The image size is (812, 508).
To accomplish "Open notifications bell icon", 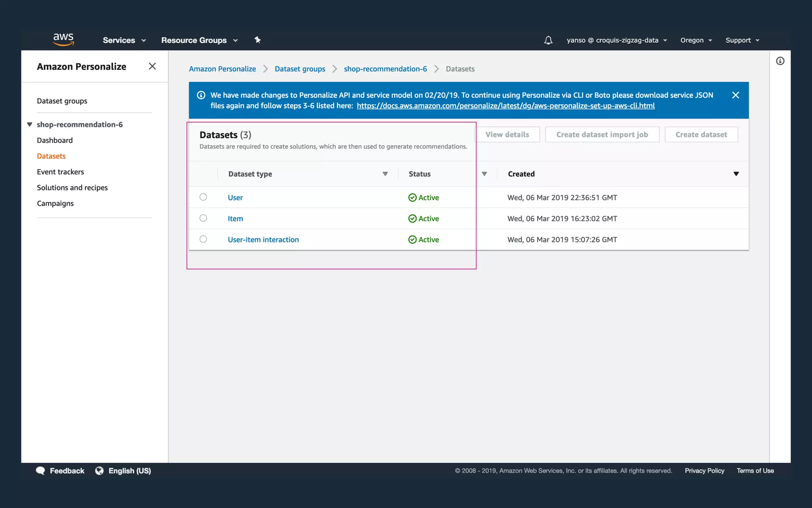I will [x=548, y=40].
